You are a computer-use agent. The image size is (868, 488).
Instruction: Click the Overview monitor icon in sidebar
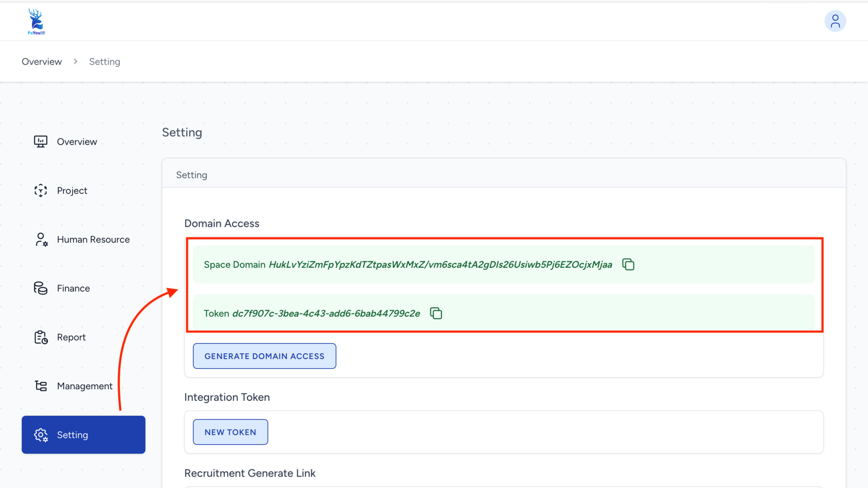[x=40, y=142]
